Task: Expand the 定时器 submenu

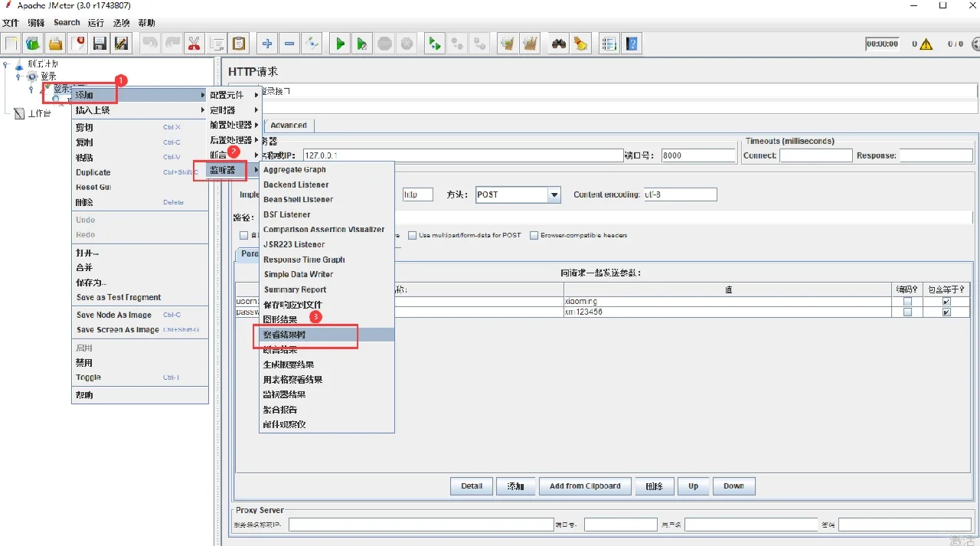Action: click(x=234, y=110)
